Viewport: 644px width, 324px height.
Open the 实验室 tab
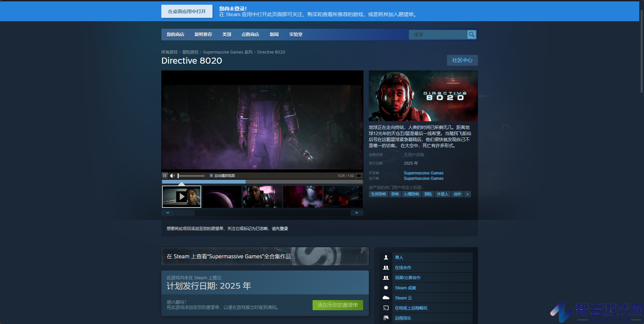click(x=296, y=34)
